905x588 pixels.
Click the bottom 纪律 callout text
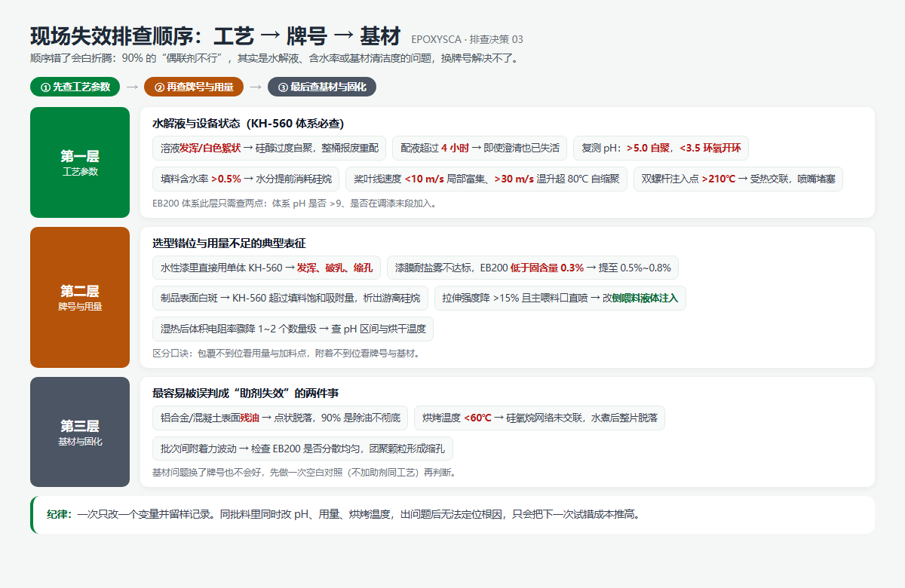[x=343, y=515]
